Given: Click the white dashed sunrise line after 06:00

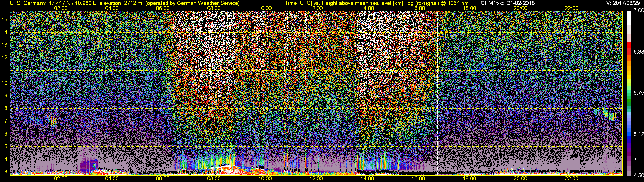Looking at the screenshot, I should 169,93.
